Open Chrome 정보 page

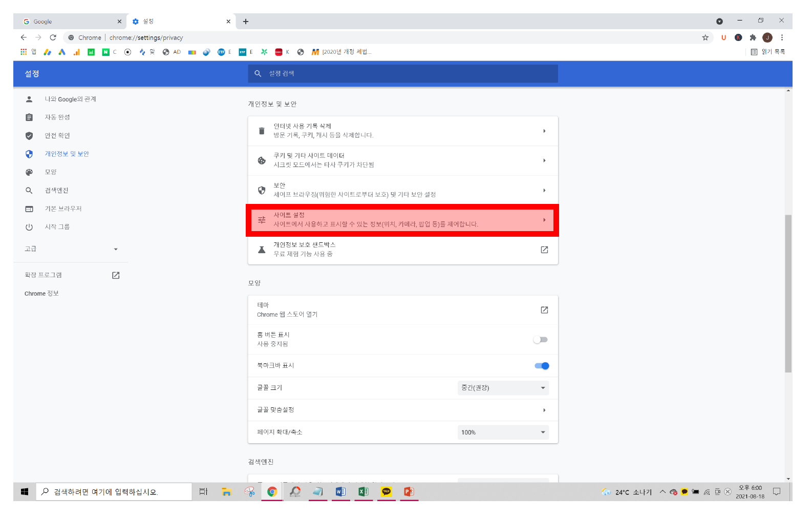click(41, 294)
